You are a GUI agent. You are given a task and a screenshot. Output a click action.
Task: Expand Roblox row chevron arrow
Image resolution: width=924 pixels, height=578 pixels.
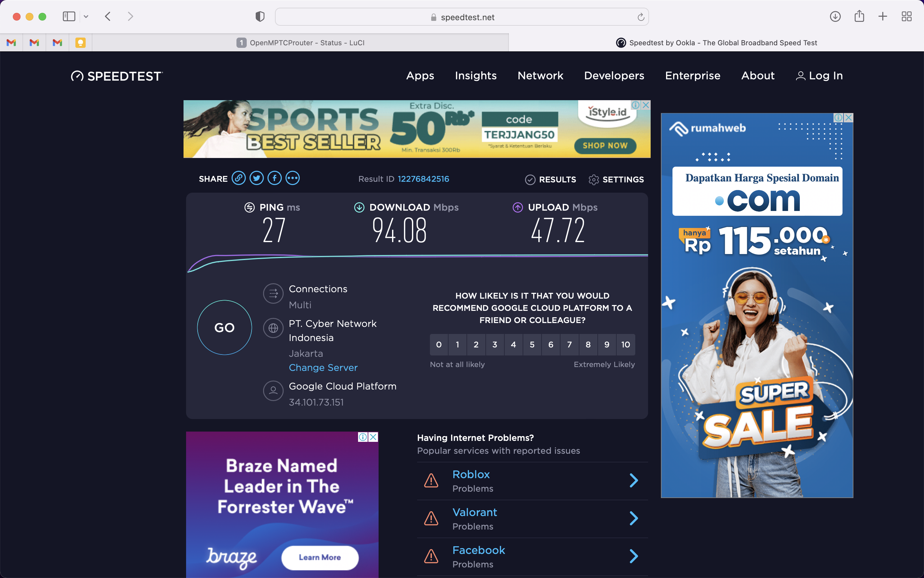(633, 480)
